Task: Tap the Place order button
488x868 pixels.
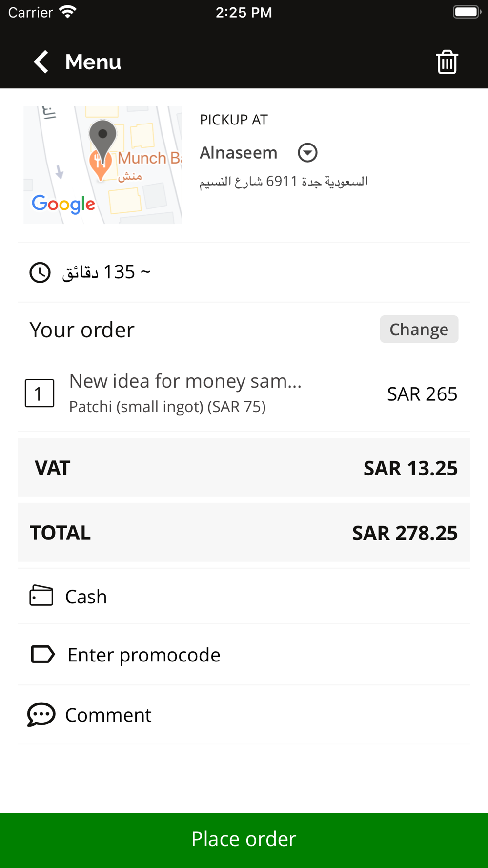Action: click(244, 840)
